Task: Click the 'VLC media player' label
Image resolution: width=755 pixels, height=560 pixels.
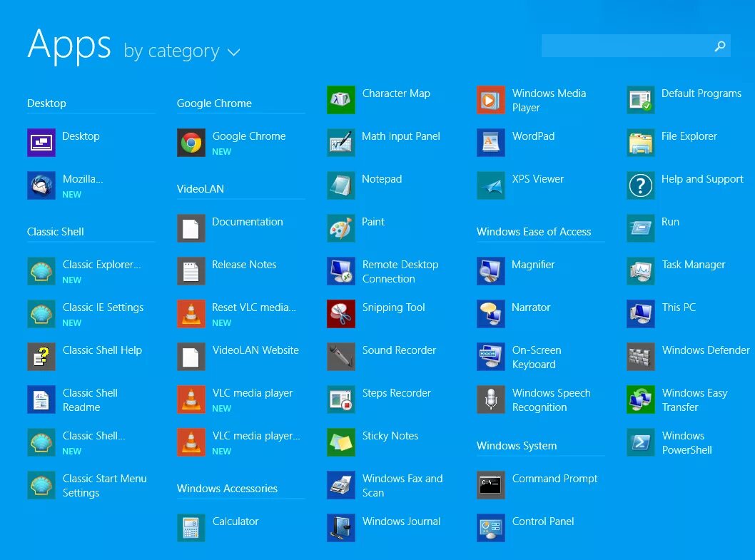Action: pyautogui.click(x=253, y=393)
